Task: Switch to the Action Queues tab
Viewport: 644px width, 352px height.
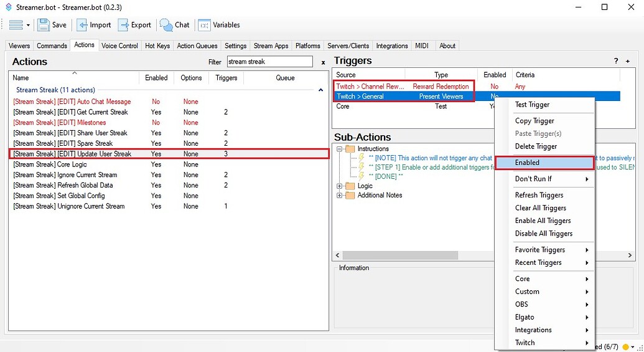Action: click(x=197, y=45)
